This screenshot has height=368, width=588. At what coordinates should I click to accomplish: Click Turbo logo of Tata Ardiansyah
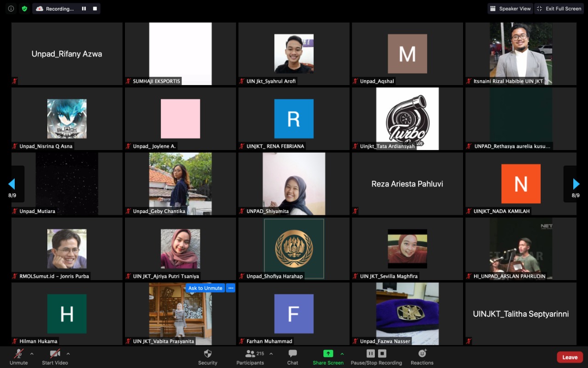point(407,119)
